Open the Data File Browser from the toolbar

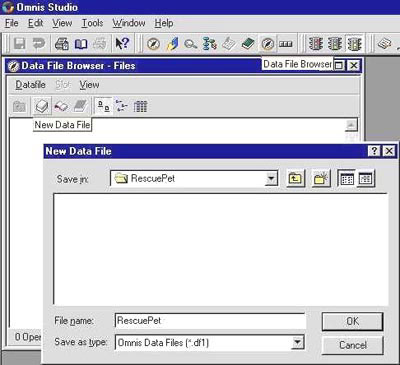pyautogui.click(x=268, y=44)
